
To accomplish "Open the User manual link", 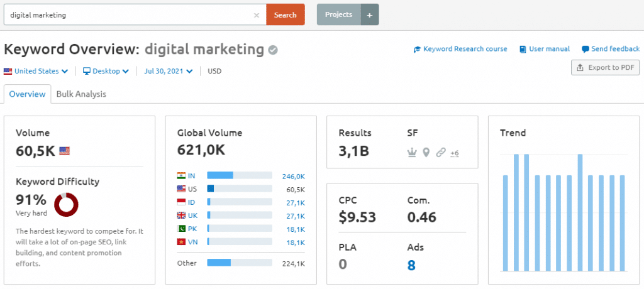I will coord(549,49).
